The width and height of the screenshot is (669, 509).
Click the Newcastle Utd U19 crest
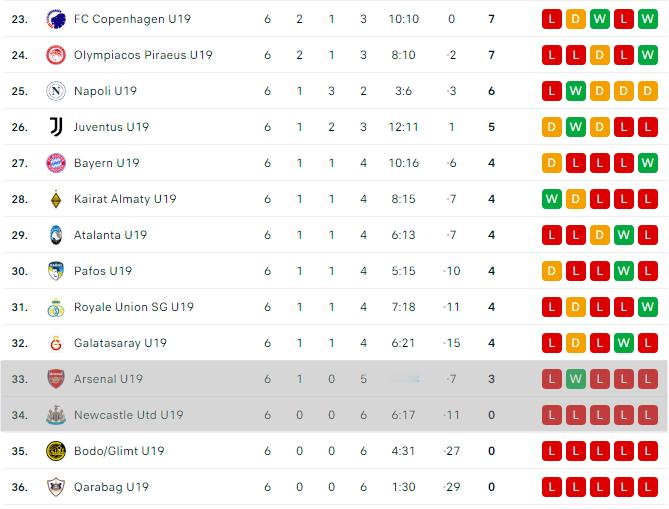click(56, 415)
